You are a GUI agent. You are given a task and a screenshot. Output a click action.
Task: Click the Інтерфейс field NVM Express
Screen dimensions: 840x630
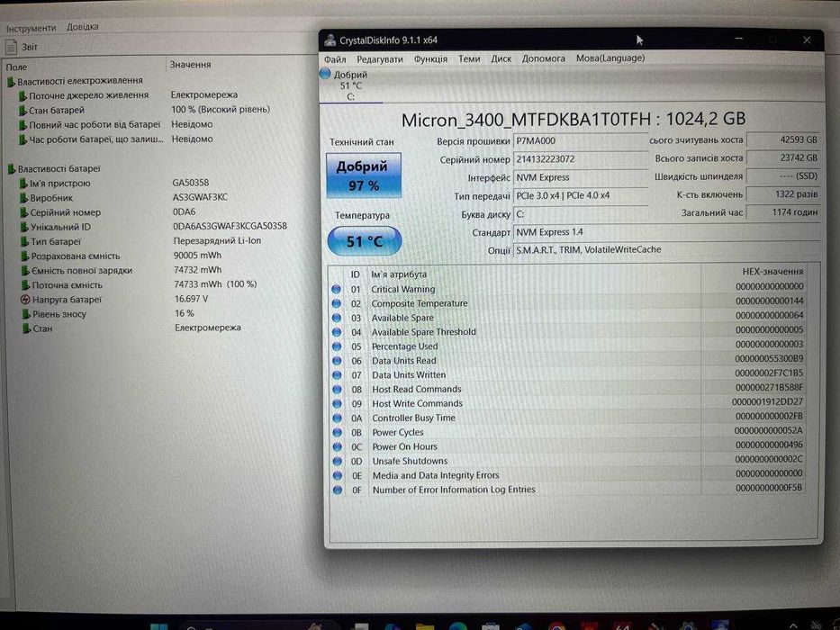pyautogui.click(x=581, y=177)
